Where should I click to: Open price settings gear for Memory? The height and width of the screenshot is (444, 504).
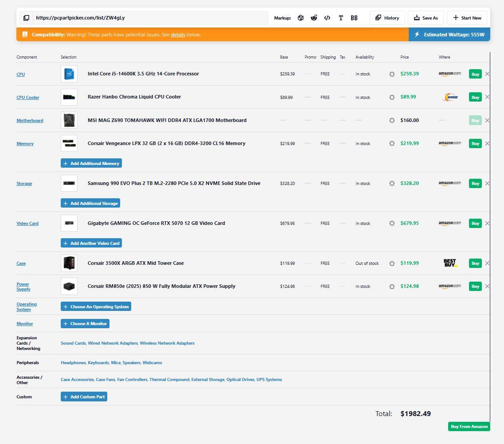coord(392,144)
